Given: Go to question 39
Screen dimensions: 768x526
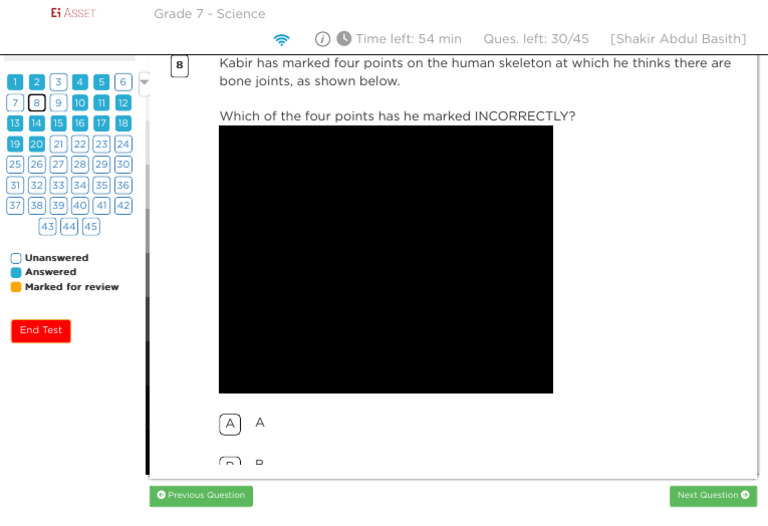Looking at the screenshot, I should tap(58, 205).
